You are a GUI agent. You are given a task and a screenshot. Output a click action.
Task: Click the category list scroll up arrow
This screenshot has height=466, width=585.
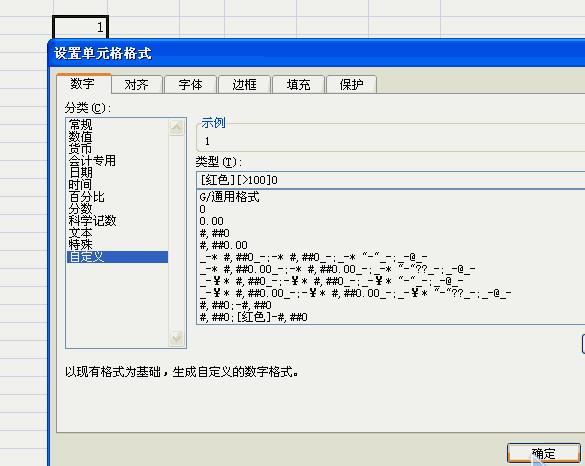176,128
